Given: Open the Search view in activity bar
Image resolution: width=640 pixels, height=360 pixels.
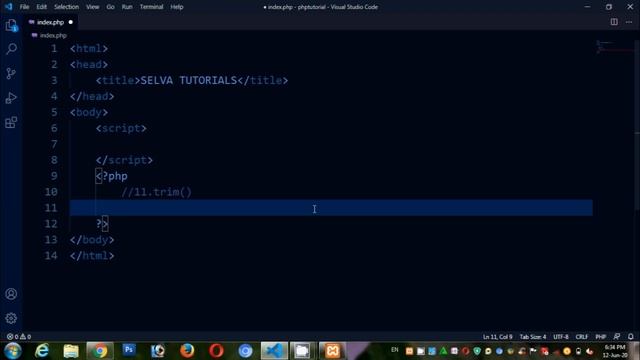Looking at the screenshot, I should click(11, 49).
